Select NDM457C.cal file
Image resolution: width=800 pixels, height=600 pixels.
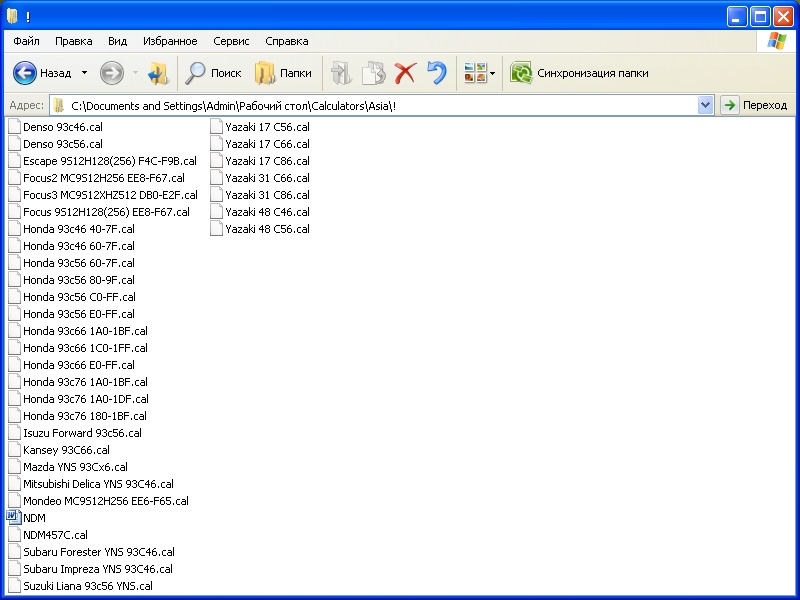pyautogui.click(x=48, y=535)
